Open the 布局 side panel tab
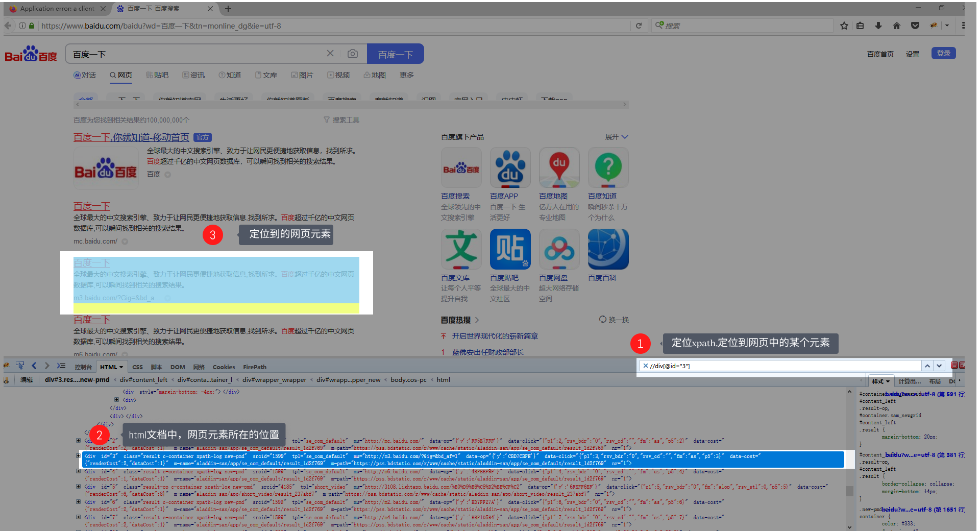The image size is (980, 531). point(935,381)
